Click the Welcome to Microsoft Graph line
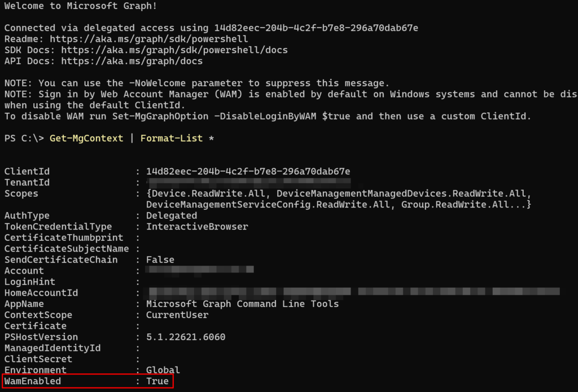 click(x=81, y=6)
